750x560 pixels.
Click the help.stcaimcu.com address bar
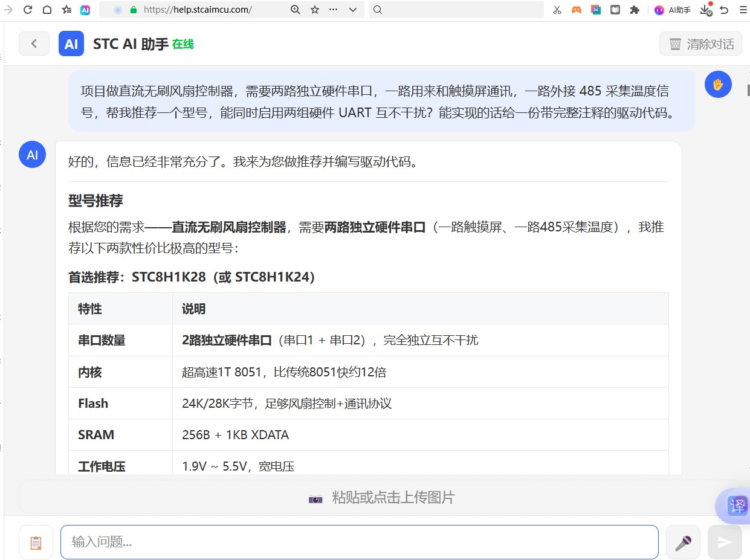[x=198, y=10]
